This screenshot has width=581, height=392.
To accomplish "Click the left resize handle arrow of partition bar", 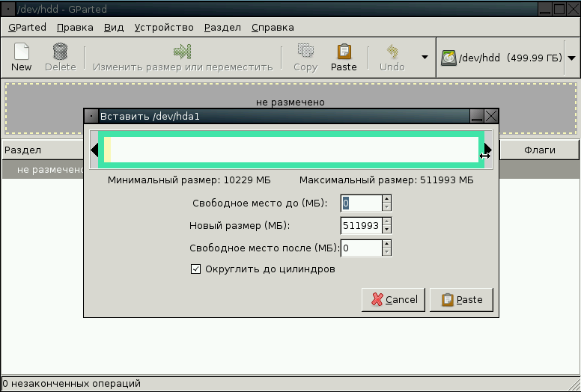I will pos(94,150).
